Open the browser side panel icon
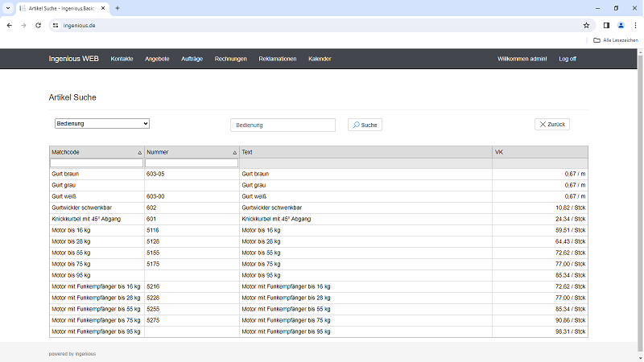This screenshot has height=362, width=644. pyautogui.click(x=606, y=26)
